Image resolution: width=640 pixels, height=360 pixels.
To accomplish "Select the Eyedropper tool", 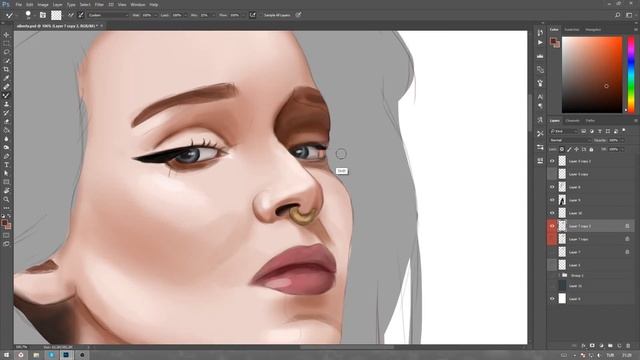I will pos(6,78).
